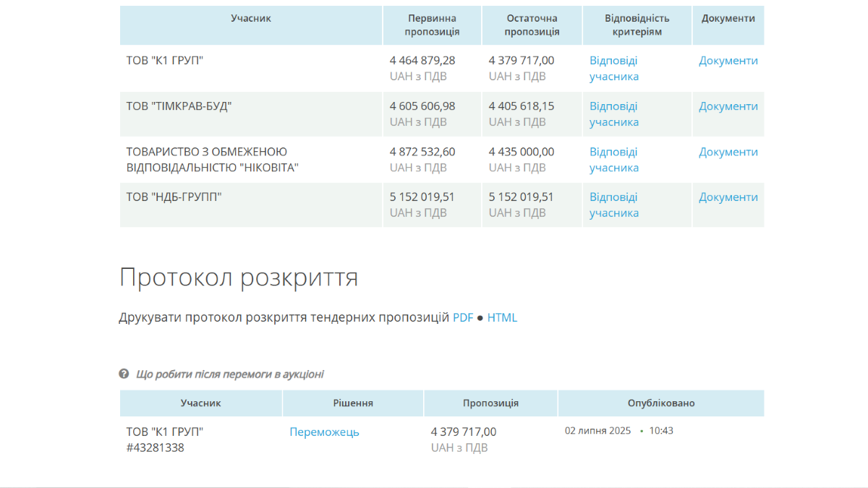Screen dimensions: 868x488
Task: Select initial bid value 4 605 606,98
Action: pyautogui.click(x=422, y=106)
